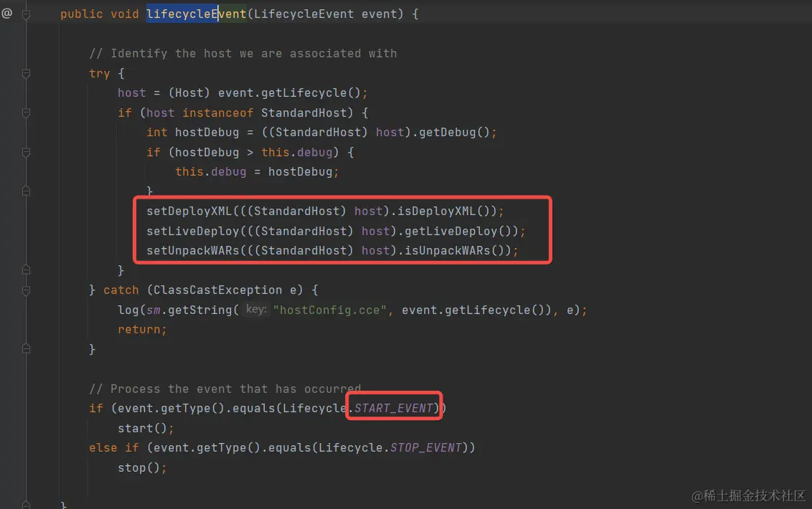Click the 'Identify the host' comment

click(x=243, y=53)
